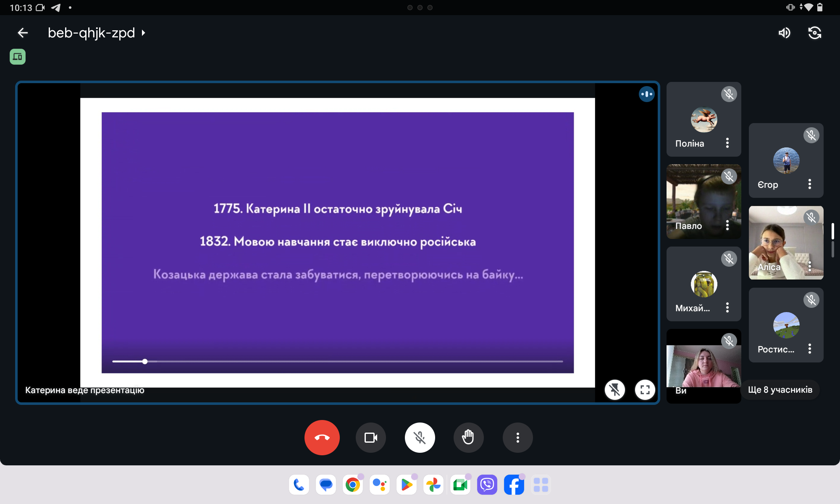Viewport: 840px width, 504px height.
Task: Tap the green screen-sharing indicator icon
Action: 18,57
